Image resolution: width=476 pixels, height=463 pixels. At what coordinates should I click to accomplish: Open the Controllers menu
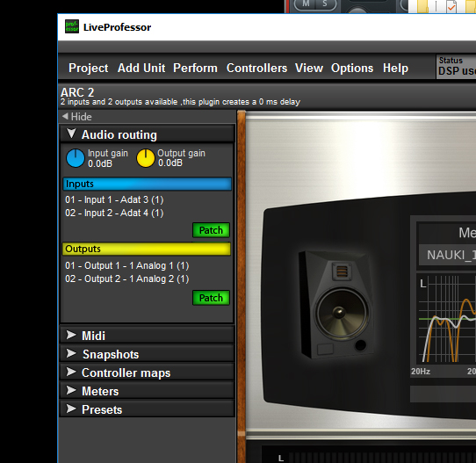[x=256, y=68]
